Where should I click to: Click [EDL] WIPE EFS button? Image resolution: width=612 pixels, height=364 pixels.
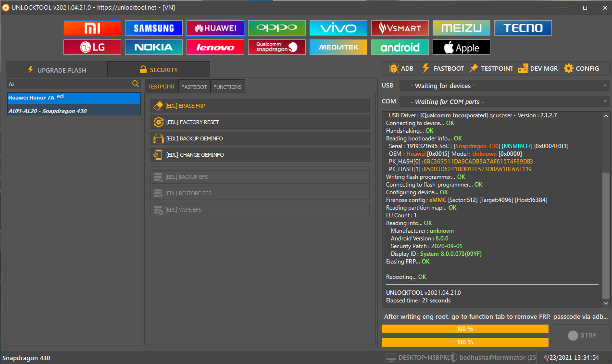coord(260,210)
